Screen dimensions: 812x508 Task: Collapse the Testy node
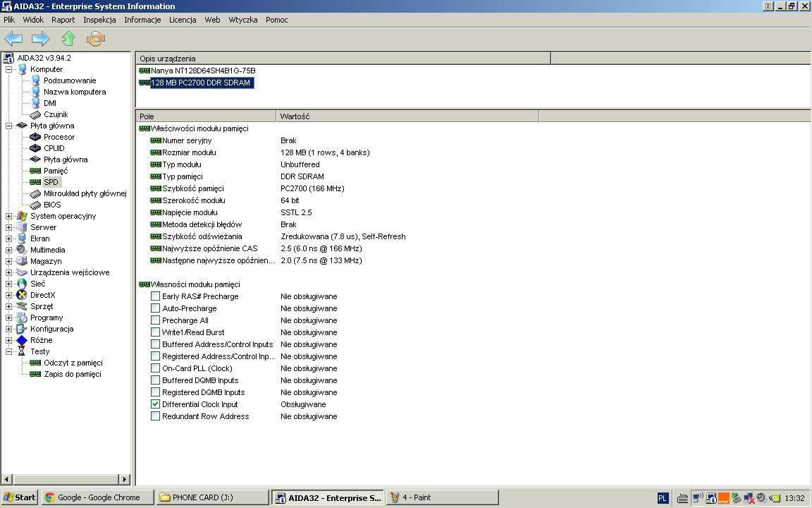click(8, 351)
